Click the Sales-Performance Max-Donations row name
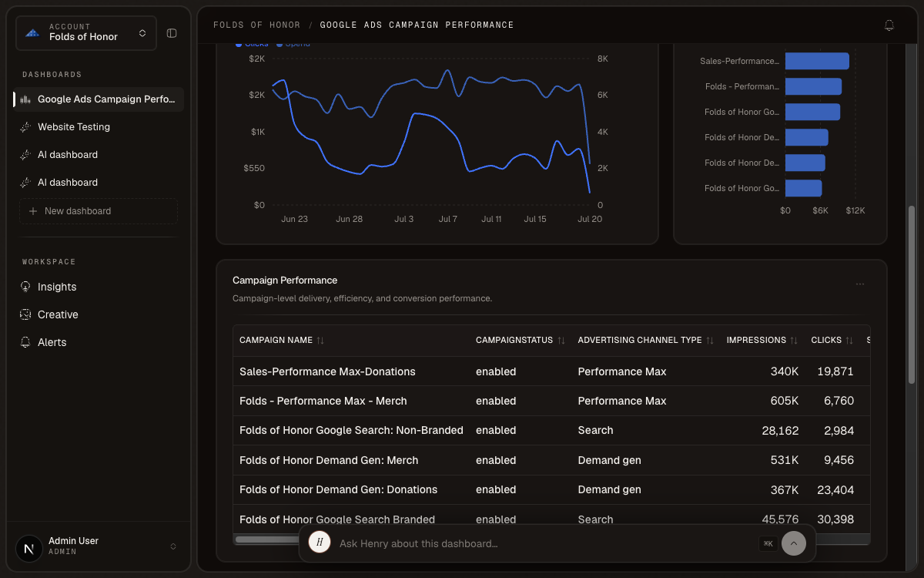This screenshot has height=578, width=924. point(327,371)
